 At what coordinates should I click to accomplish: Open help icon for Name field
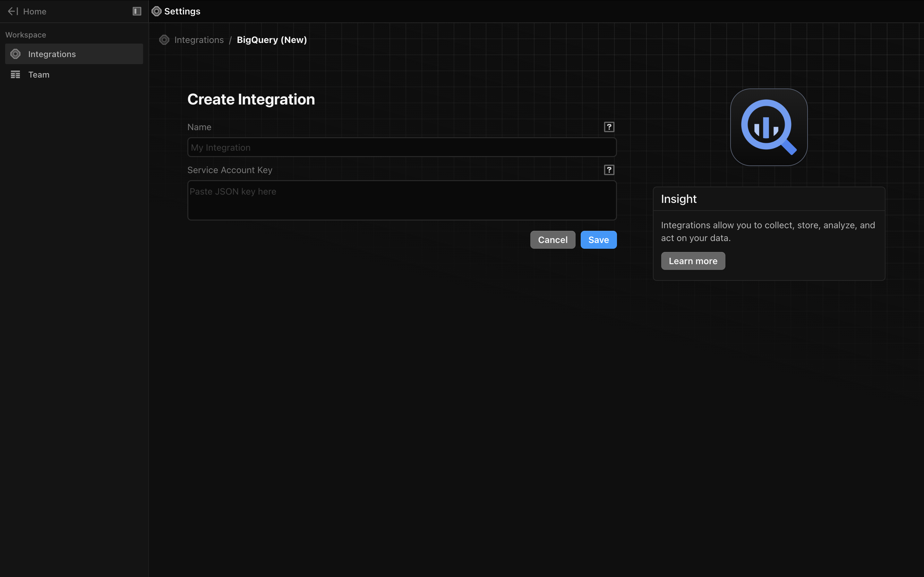609,127
